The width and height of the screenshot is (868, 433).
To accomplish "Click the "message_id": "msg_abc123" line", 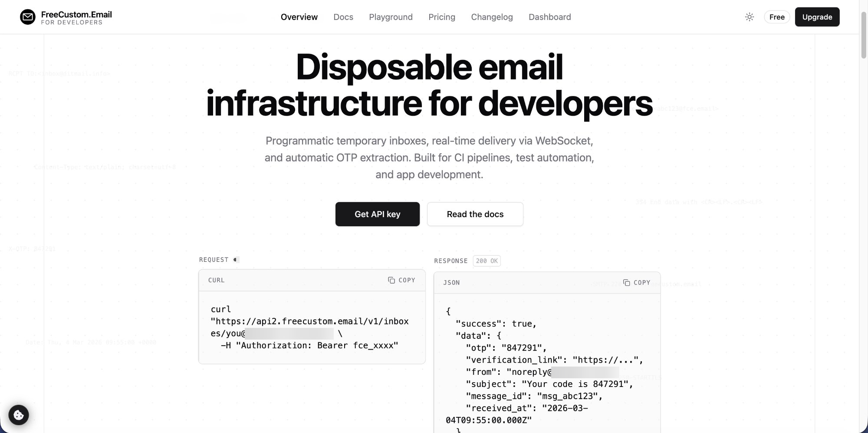I will tap(534, 396).
